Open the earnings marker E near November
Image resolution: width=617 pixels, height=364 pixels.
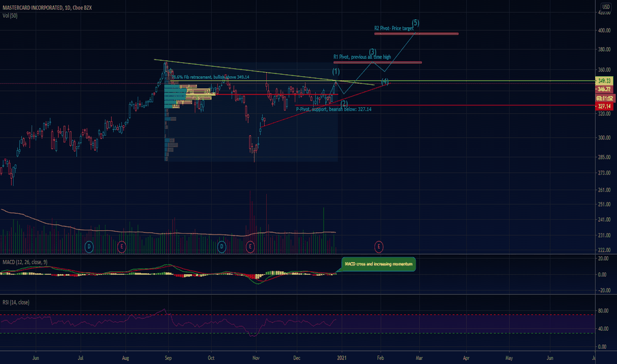(x=250, y=247)
